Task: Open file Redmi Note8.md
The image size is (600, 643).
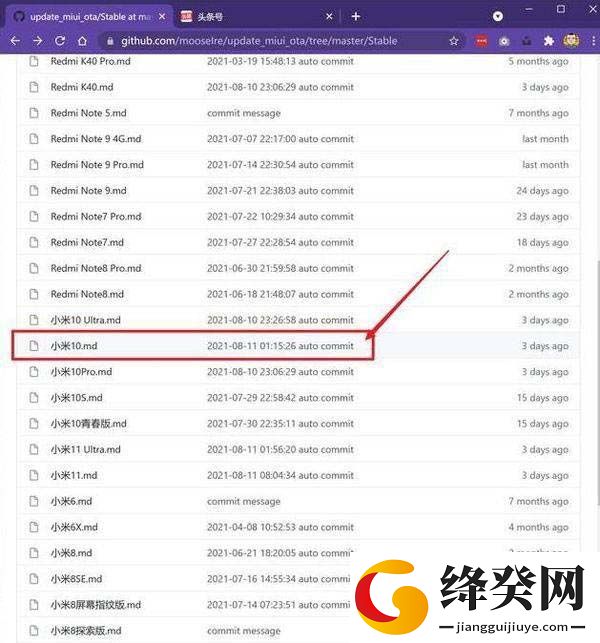Action: tap(87, 294)
